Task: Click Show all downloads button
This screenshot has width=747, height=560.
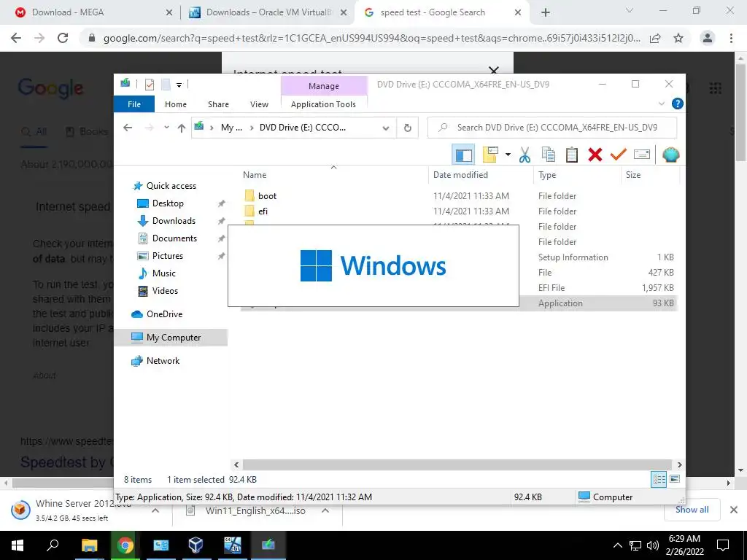Action: point(692,510)
